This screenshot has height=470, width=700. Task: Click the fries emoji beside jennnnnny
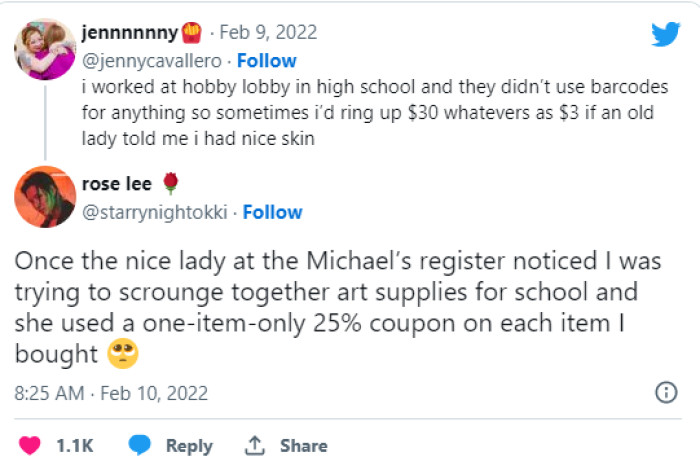pyautogui.click(x=192, y=33)
